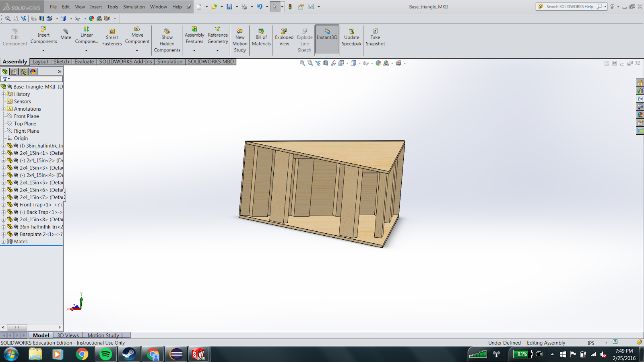The image size is (644, 362).
Task: Open Assembly Features tool
Action: point(194,35)
